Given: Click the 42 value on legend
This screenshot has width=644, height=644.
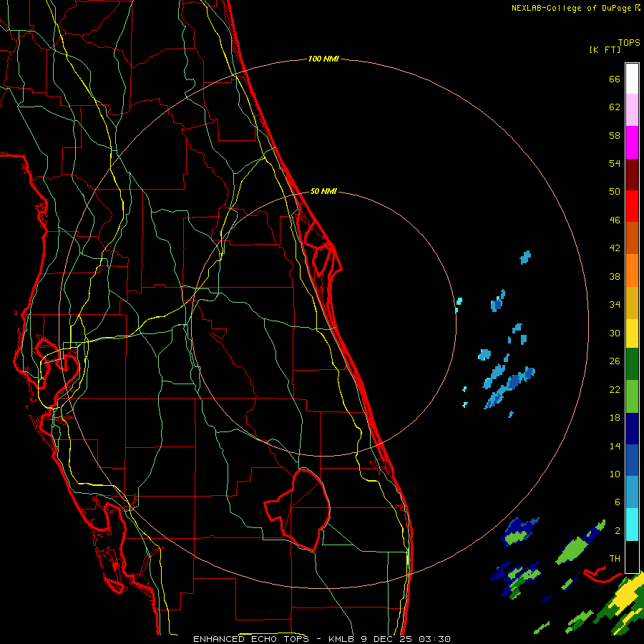Looking at the screenshot, I should [x=615, y=248].
